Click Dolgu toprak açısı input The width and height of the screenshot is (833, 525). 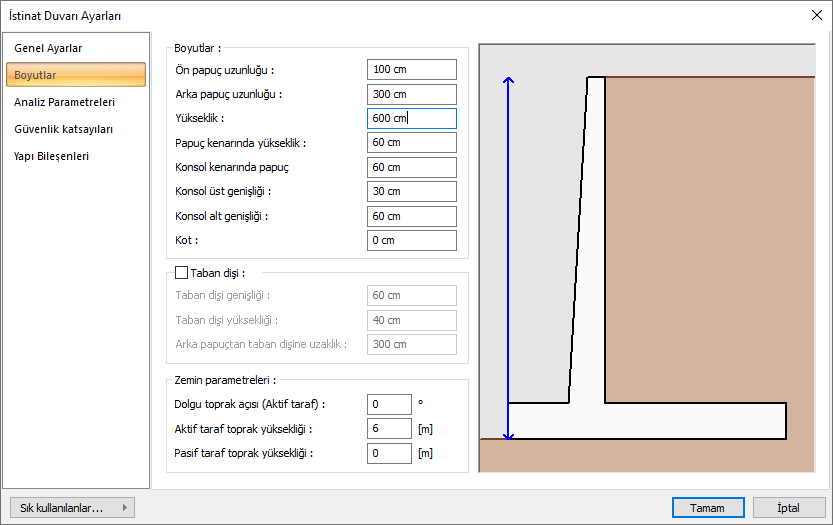click(389, 404)
